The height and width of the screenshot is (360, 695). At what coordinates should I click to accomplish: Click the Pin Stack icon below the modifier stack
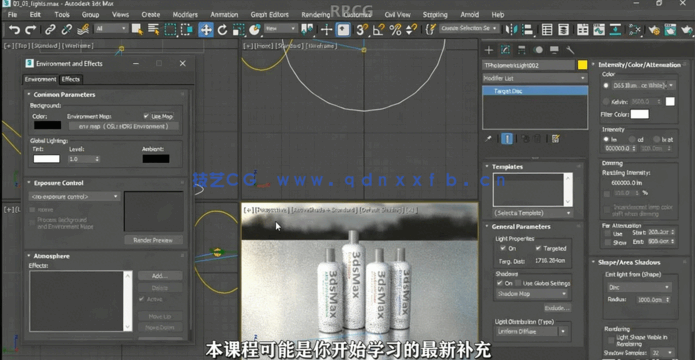pyautogui.click(x=488, y=139)
